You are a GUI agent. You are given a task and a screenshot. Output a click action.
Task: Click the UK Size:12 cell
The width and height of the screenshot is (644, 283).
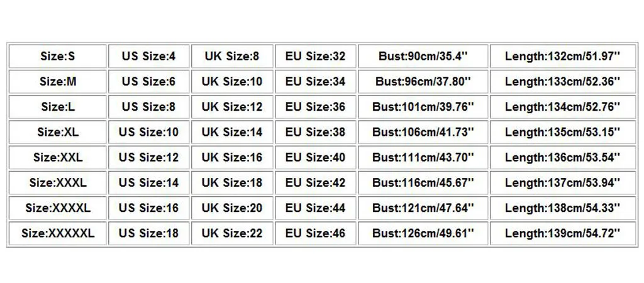pos(232,107)
